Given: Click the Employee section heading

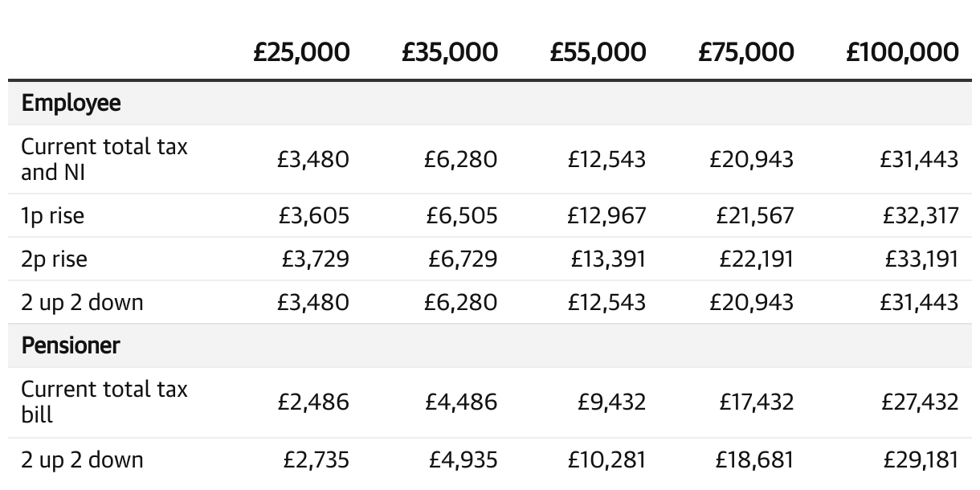Looking at the screenshot, I should (x=71, y=103).
